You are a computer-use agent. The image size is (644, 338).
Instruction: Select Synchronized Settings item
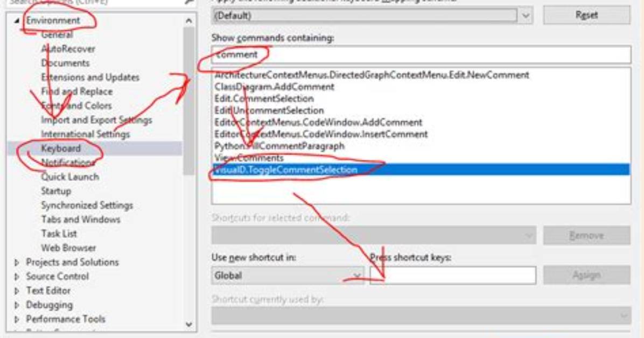click(x=87, y=206)
